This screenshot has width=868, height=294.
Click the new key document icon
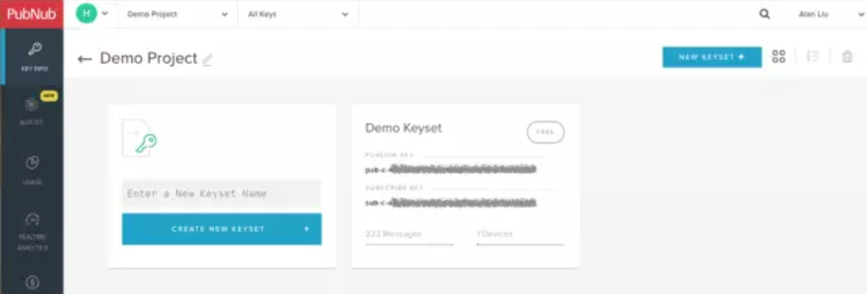tap(139, 138)
